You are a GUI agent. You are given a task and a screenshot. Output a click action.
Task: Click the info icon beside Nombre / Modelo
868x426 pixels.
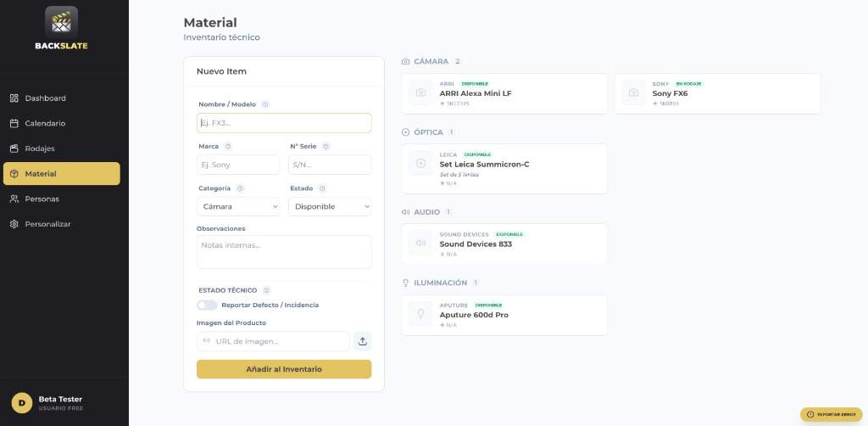tap(265, 104)
